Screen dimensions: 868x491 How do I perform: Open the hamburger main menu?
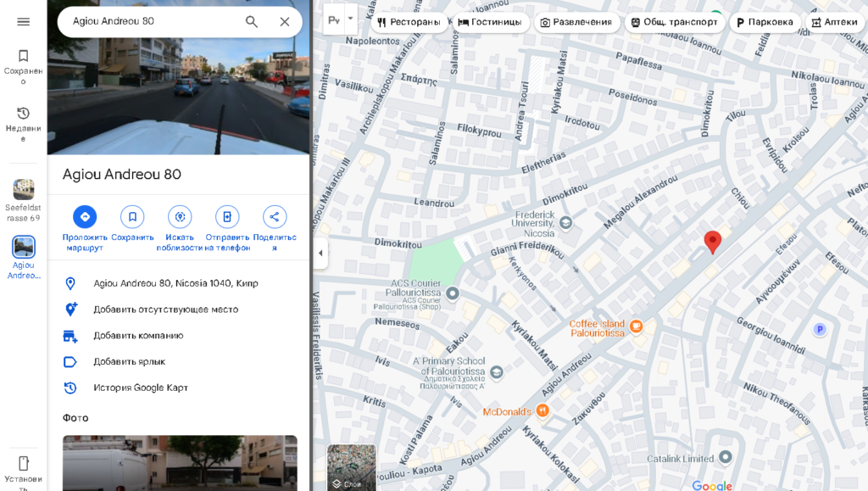pyautogui.click(x=23, y=21)
